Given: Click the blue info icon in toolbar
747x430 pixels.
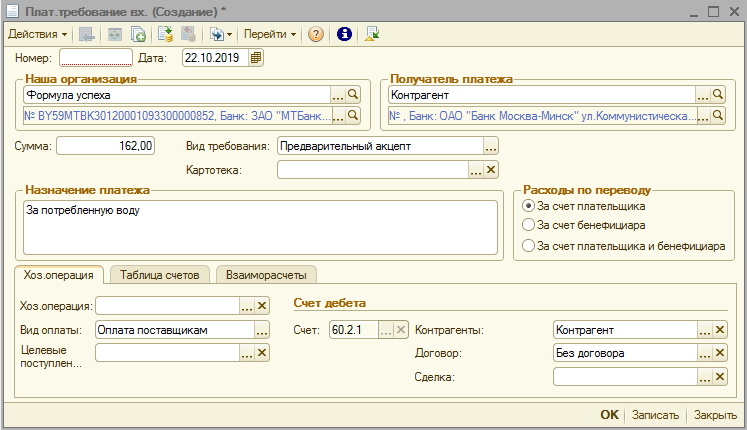Looking at the screenshot, I should coord(345,34).
